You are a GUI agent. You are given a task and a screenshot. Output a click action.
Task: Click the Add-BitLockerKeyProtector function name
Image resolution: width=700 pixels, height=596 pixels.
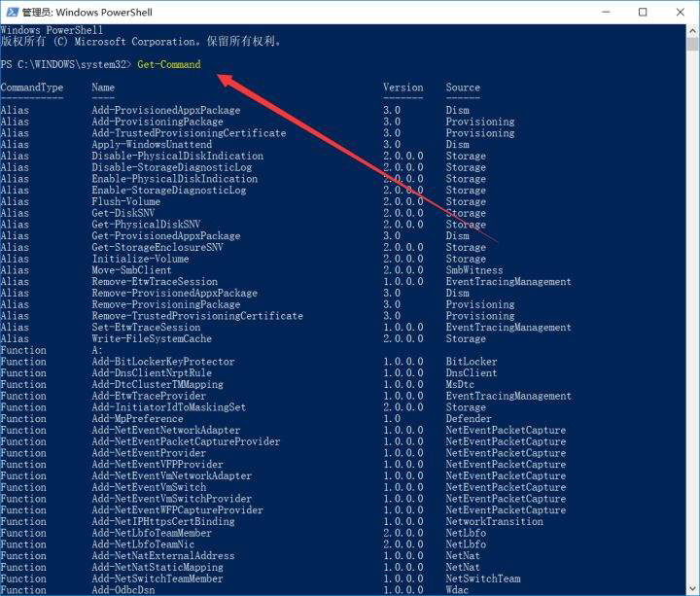point(163,362)
